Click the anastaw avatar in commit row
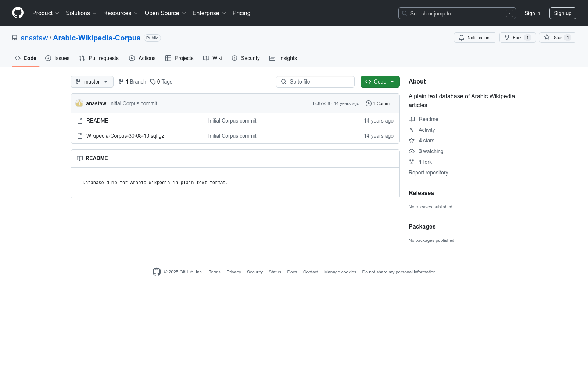 79,103
